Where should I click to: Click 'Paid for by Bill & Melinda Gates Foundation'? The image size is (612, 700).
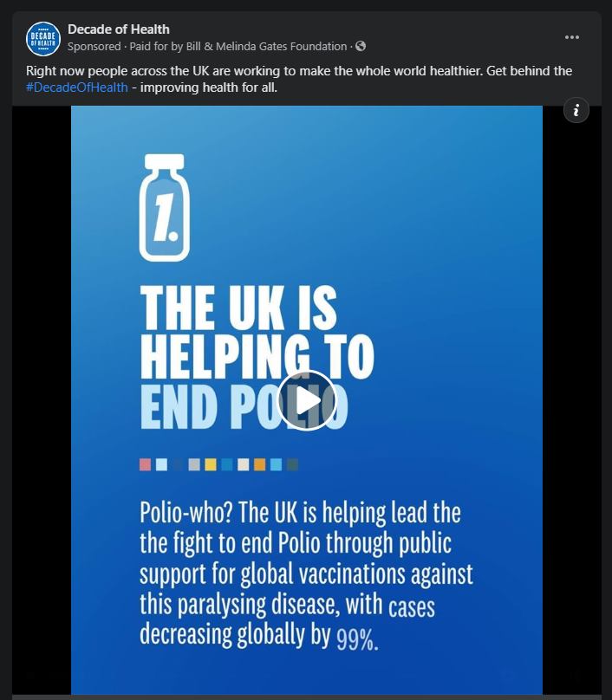pos(238,47)
